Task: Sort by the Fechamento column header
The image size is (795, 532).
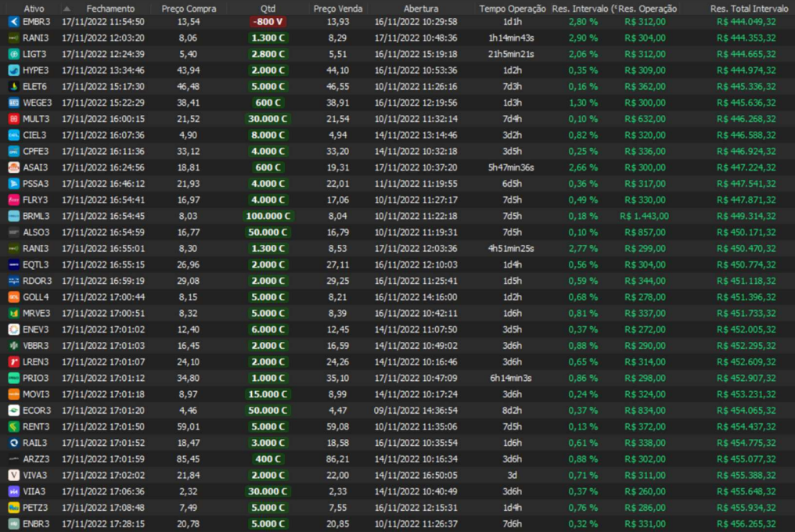Action: point(110,8)
